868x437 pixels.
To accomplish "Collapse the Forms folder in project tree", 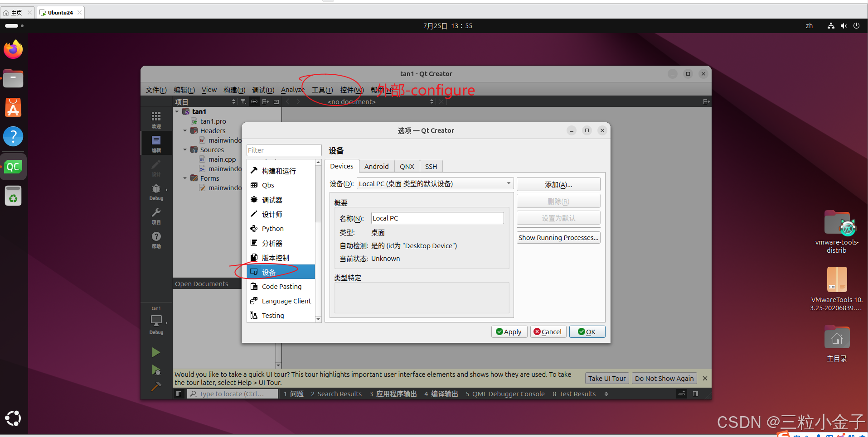I will tap(185, 178).
